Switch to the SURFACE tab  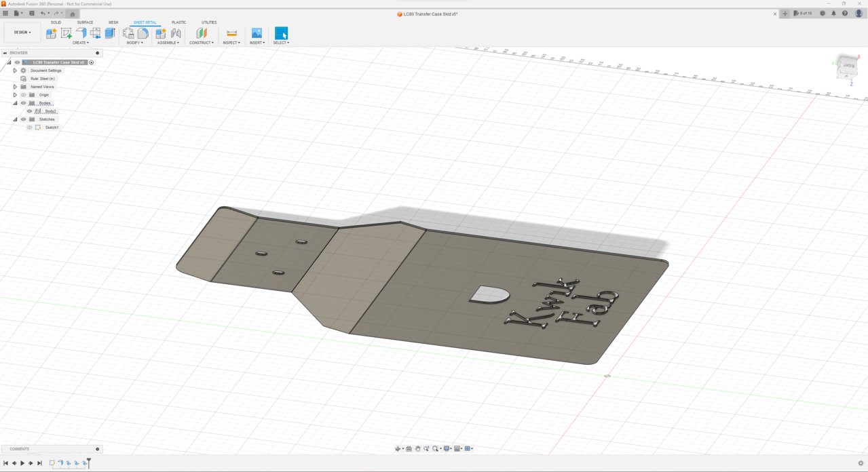(85, 22)
